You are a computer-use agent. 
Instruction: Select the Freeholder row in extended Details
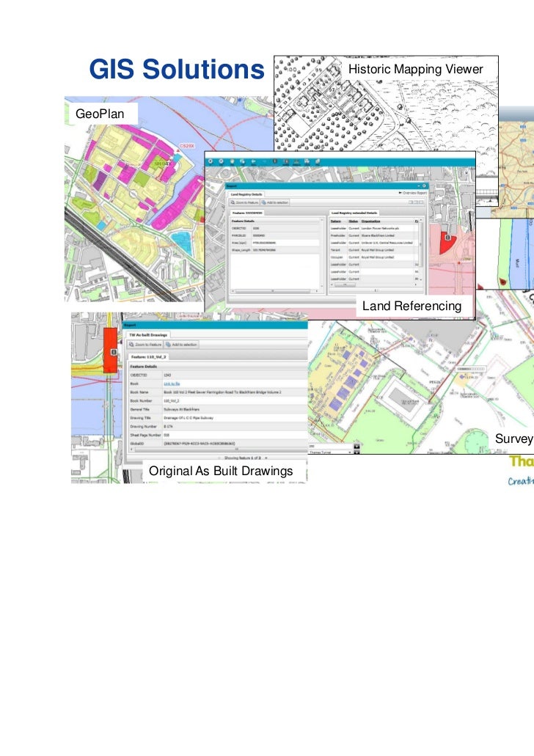tap(374, 236)
